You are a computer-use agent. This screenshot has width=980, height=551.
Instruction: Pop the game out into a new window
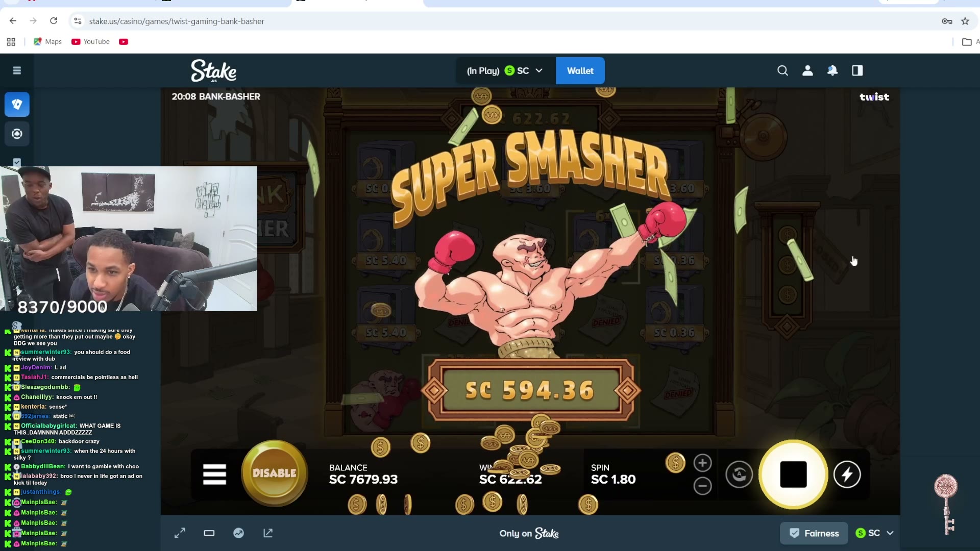click(x=268, y=533)
